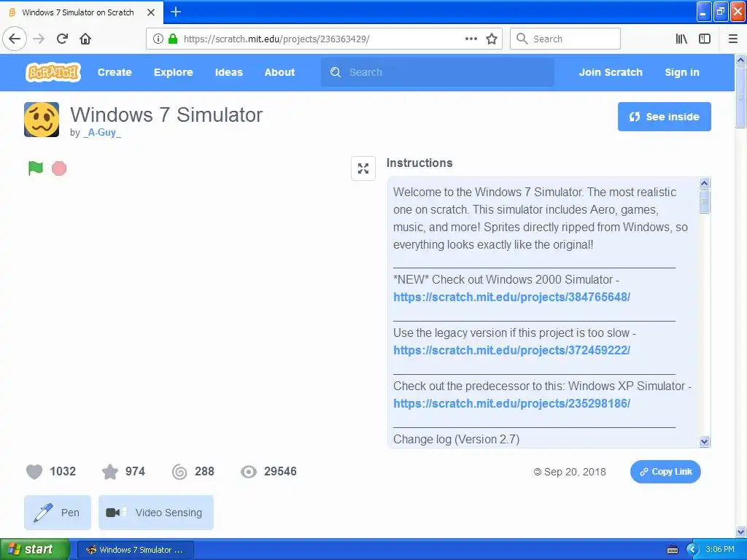Screen dimensions: 747x560
Task: Click the 29546 views count
Action: click(280, 472)
